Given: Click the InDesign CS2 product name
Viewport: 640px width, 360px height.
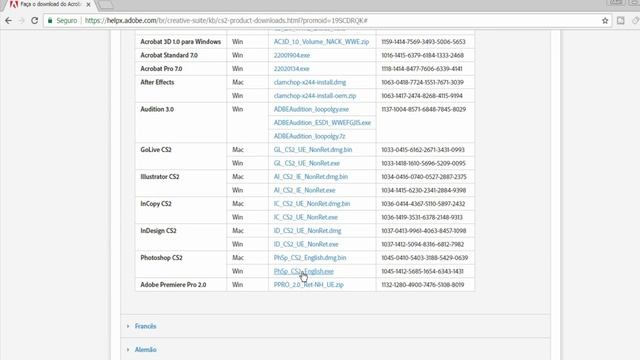Looking at the screenshot, I should pos(158,230).
